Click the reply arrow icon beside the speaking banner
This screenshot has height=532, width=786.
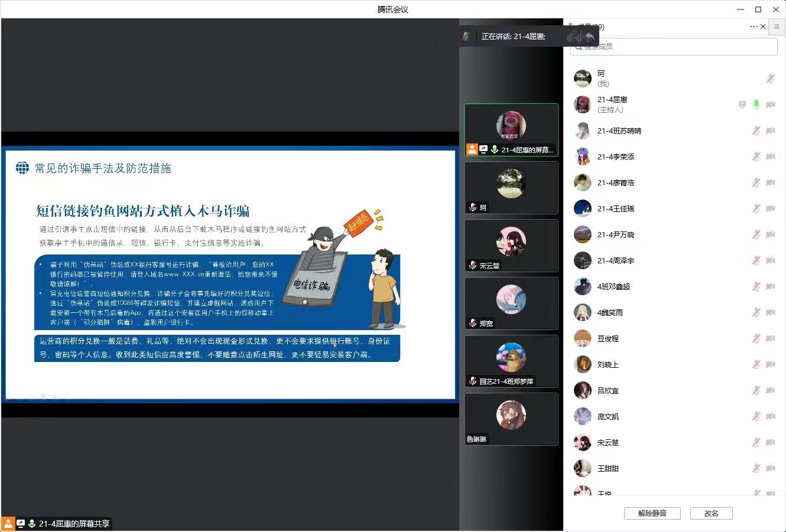[x=589, y=36]
